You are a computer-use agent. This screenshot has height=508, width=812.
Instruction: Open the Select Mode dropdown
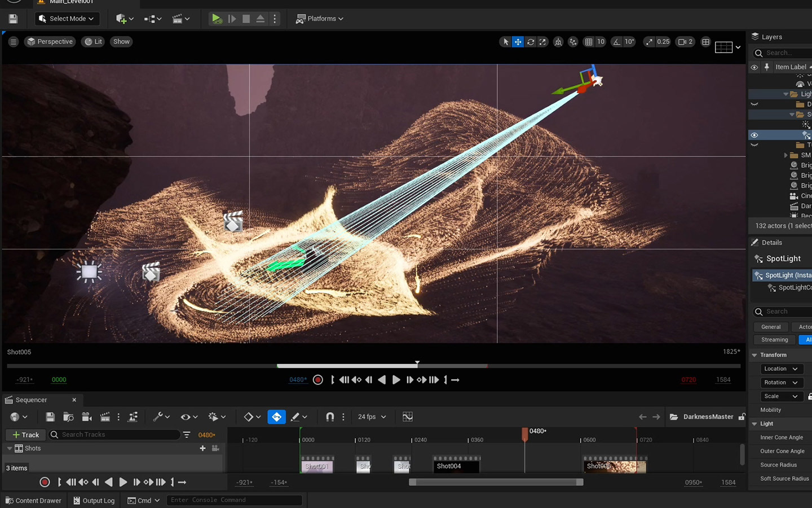(67, 19)
